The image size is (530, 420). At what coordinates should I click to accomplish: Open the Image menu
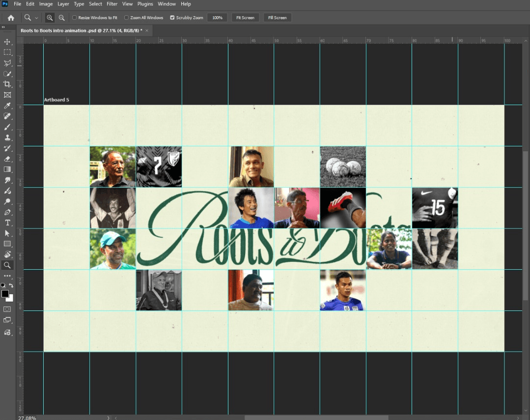[46, 4]
